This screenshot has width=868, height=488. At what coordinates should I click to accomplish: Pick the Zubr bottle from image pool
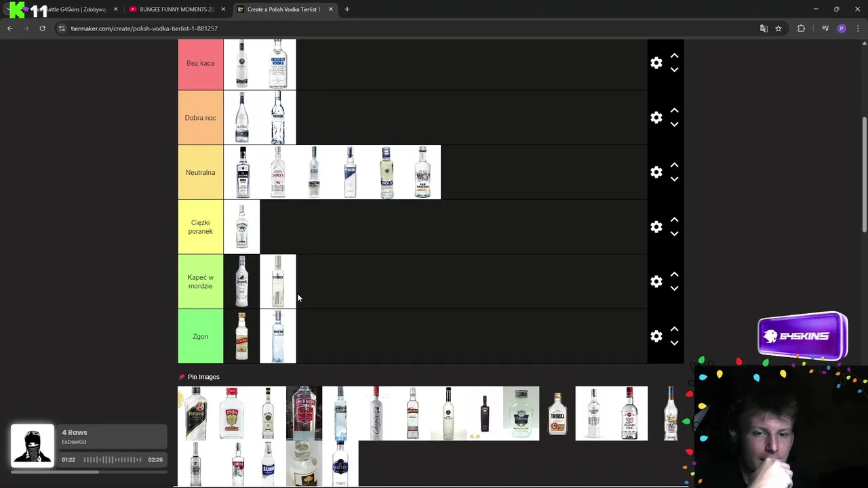pos(268,464)
